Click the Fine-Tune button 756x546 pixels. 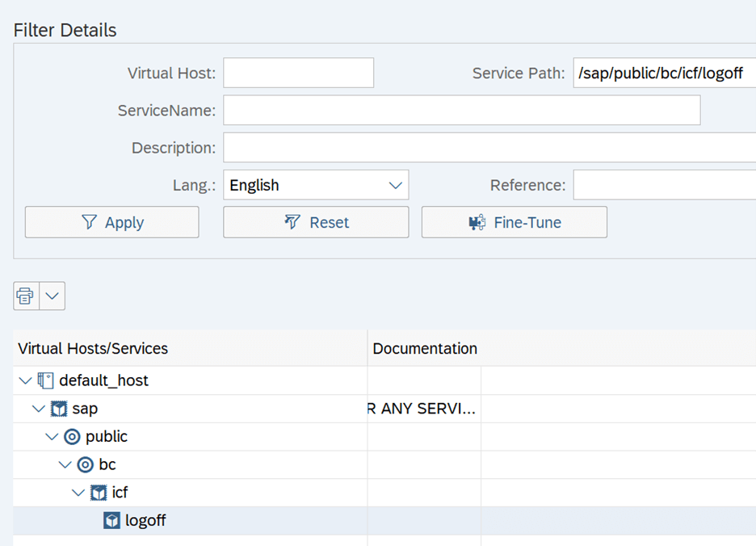(x=514, y=222)
